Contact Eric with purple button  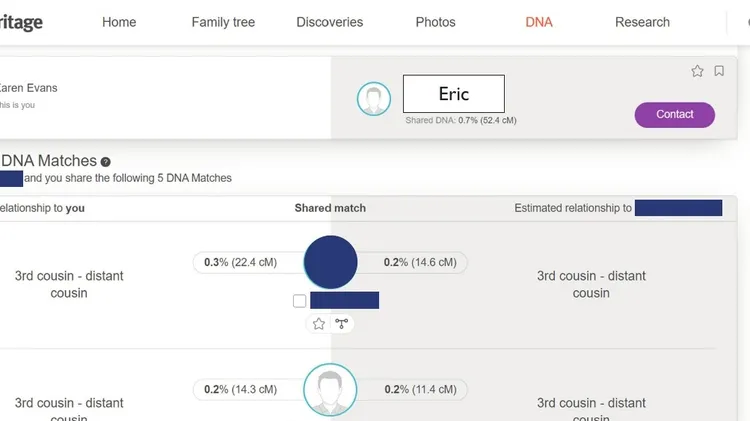(x=675, y=115)
